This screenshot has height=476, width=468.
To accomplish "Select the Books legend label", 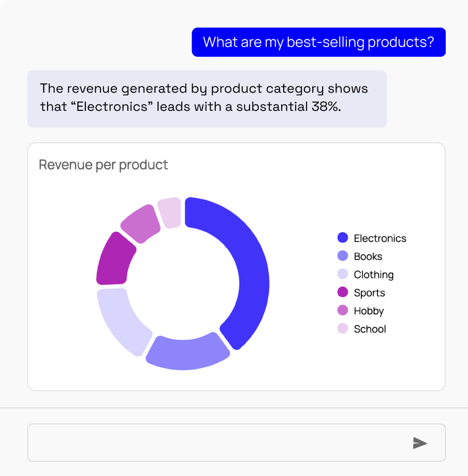I will click(x=368, y=256).
